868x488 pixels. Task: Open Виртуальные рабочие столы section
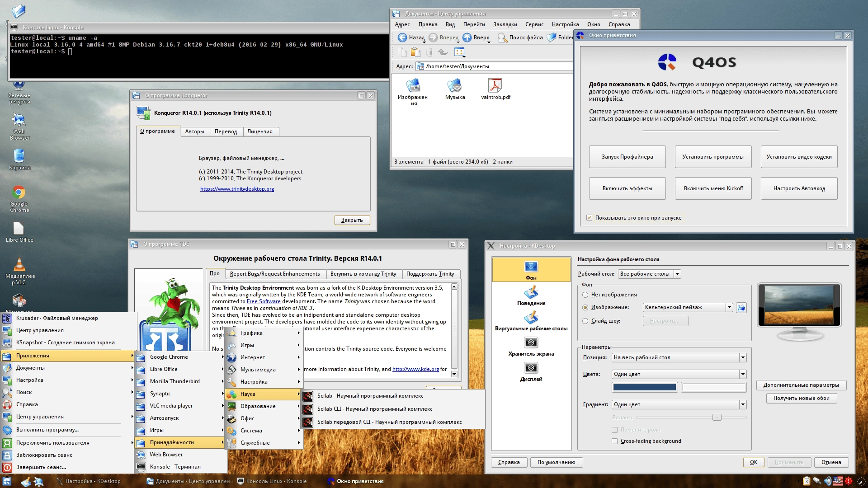tap(531, 321)
